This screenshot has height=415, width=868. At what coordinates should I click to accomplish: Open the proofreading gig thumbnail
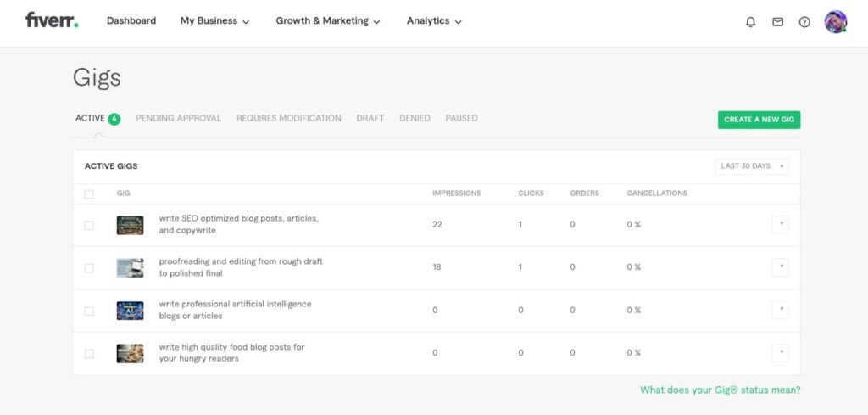coord(130,267)
